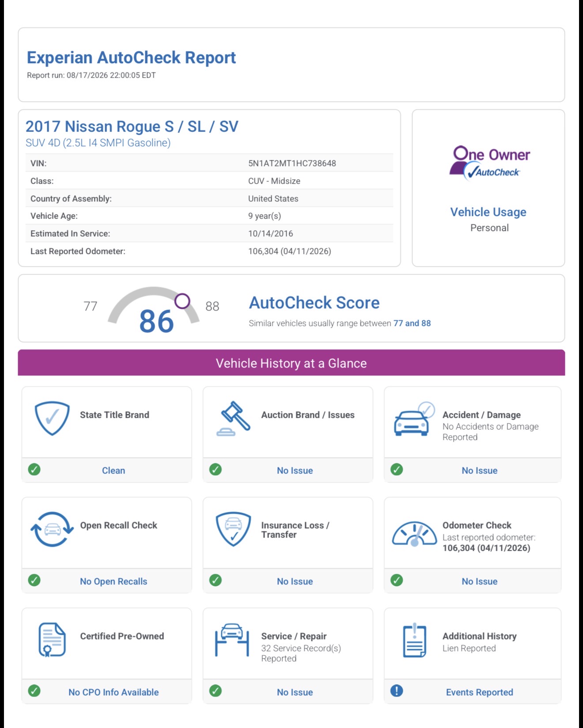Image resolution: width=583 pixels, height=728 pixels.
Task: Click the blue exclamation icon beside Events Reported
Action: tap(397, 690)
